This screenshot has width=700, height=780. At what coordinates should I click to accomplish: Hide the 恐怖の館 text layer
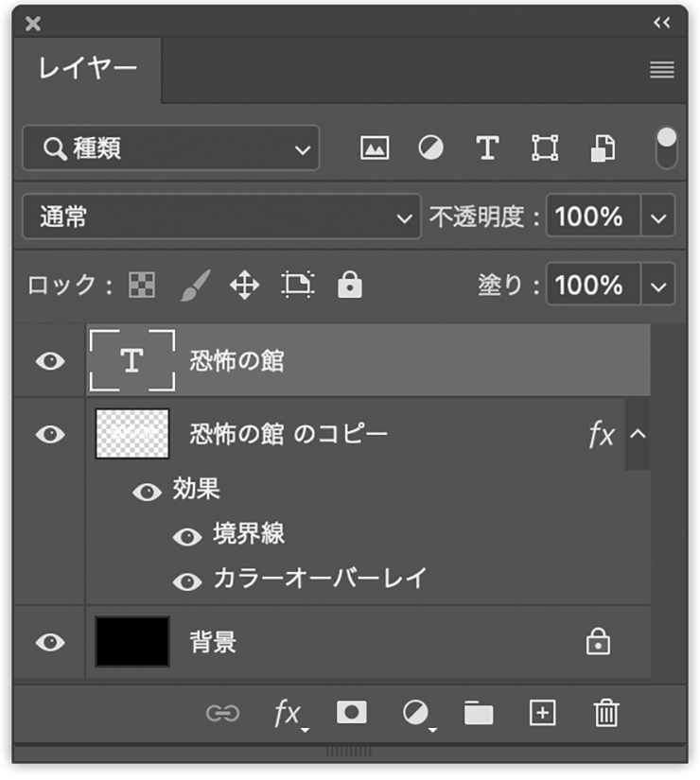click(x=50, y=361)
